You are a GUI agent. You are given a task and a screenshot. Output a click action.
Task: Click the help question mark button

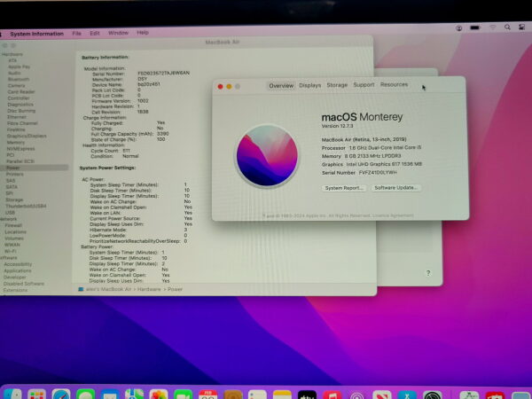(x=428, y=273)
